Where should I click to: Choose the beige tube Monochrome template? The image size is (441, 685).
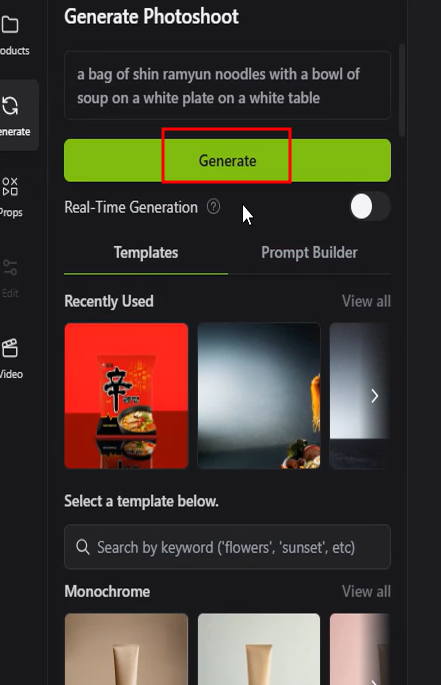point(126,649)
